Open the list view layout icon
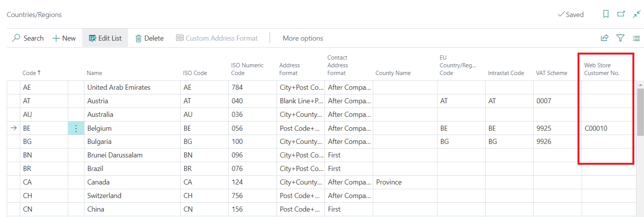 pyautogui.click(x=636, y=38)
